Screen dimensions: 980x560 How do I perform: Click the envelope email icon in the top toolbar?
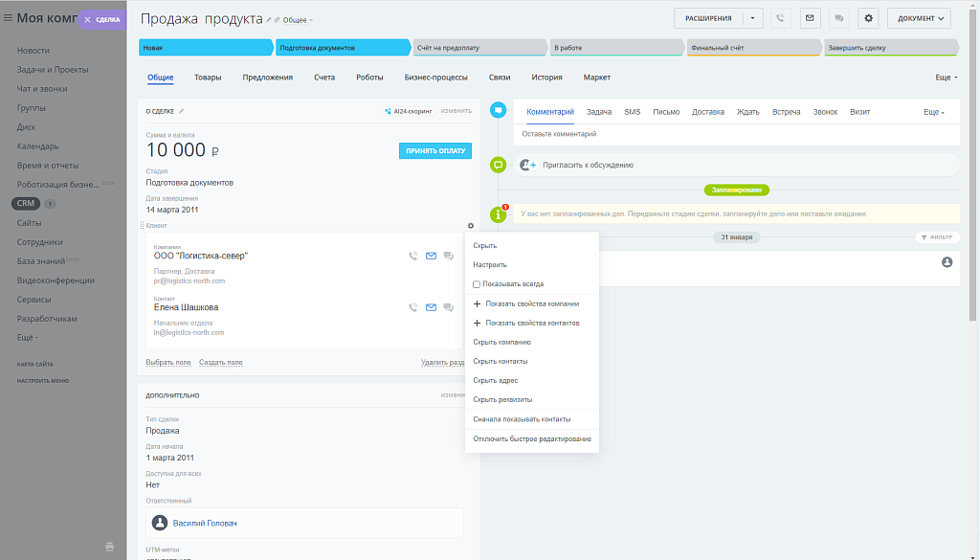pos(810,18)
